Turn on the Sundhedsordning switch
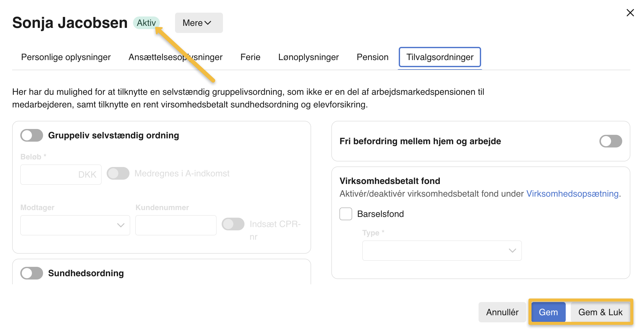 [32, 273]
